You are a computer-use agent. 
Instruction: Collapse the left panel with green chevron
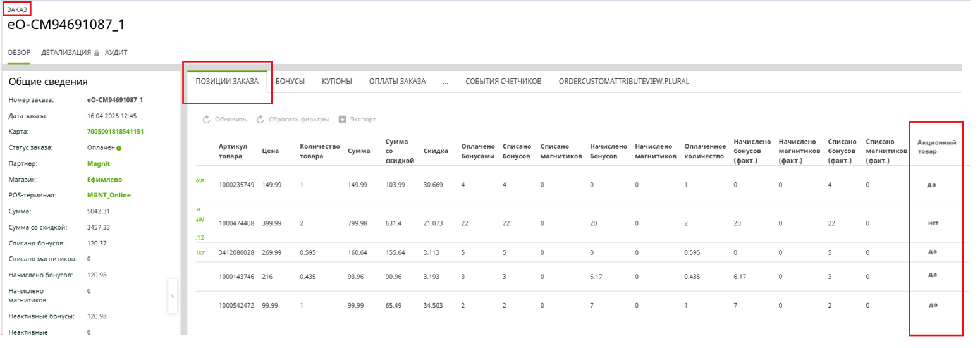(173, 295)
